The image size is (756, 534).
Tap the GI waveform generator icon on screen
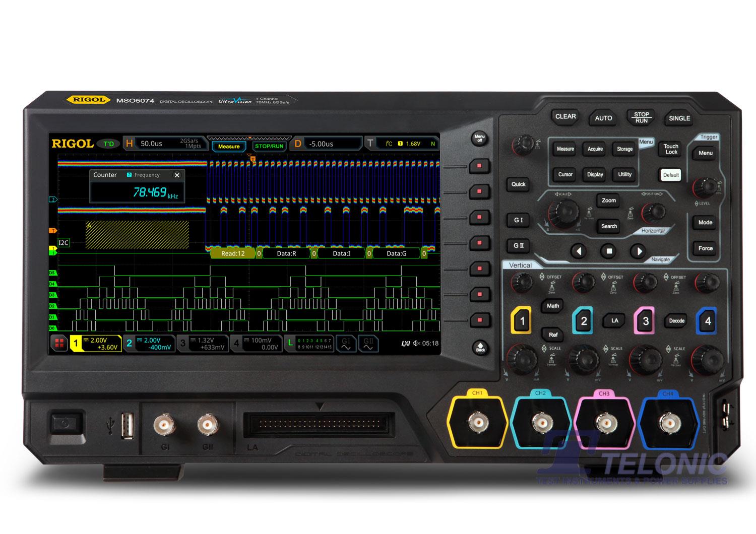(x=346, y=344)
